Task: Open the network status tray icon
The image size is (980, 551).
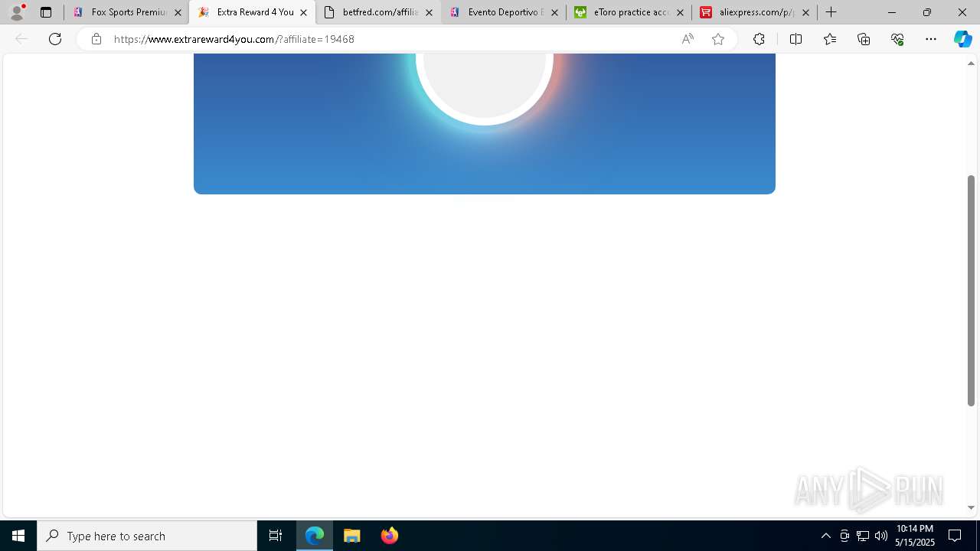Action: (862, 536)
